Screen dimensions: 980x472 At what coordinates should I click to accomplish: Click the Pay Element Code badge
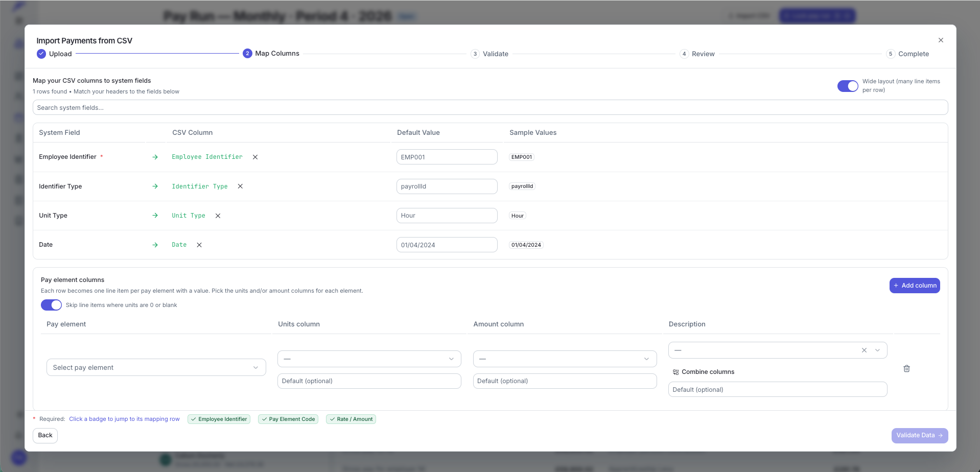[x=288, y=419]
